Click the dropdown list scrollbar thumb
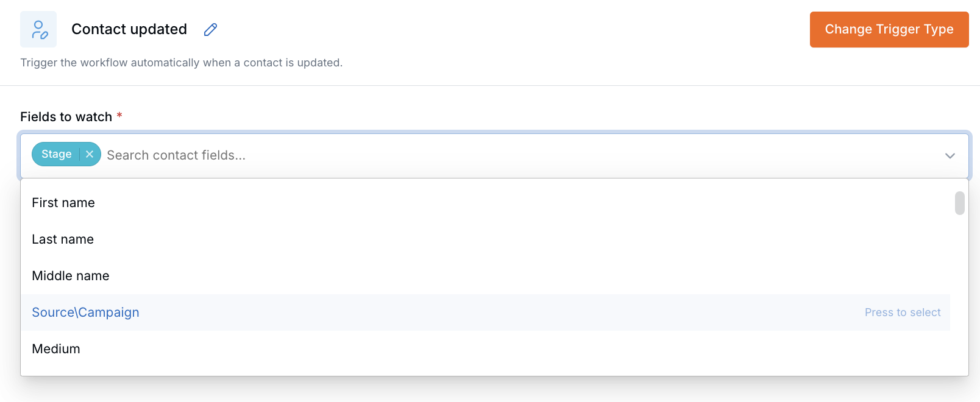 coord(960,203)
